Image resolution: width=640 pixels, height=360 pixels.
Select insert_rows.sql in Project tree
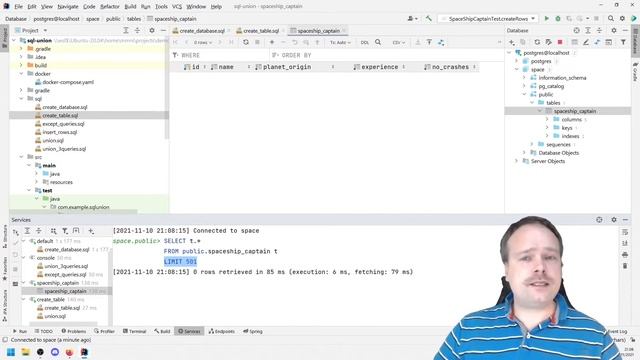tap(60, 132)
